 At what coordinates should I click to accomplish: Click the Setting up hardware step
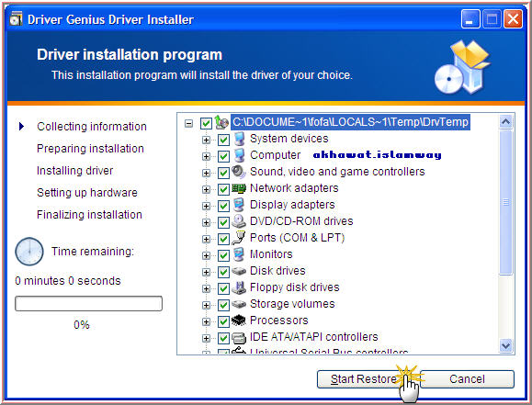pos(87,192)
